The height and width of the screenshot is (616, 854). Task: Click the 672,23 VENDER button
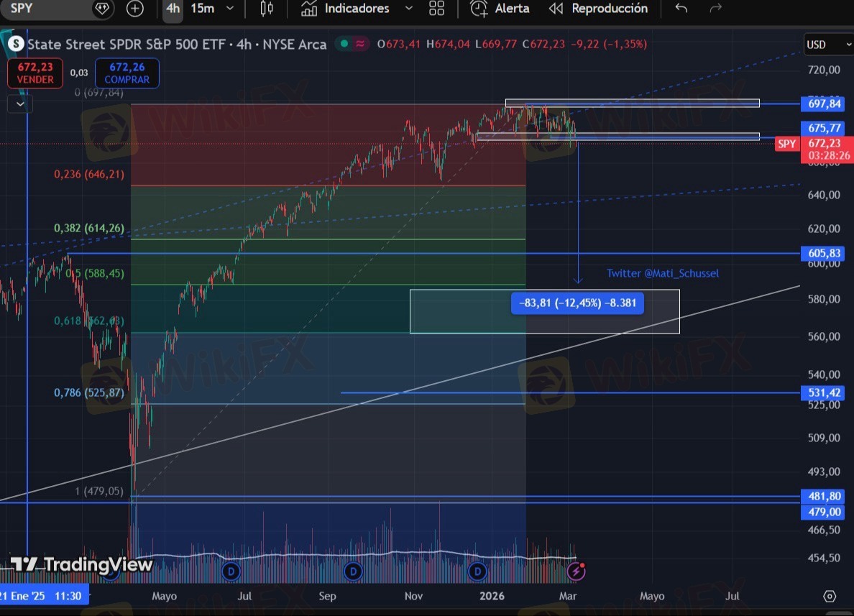(35, 73)
